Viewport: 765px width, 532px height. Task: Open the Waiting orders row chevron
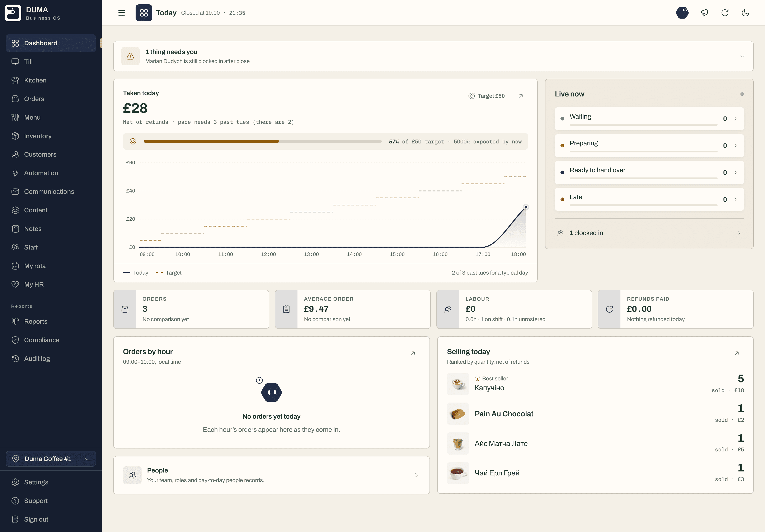tap(735, 119)
